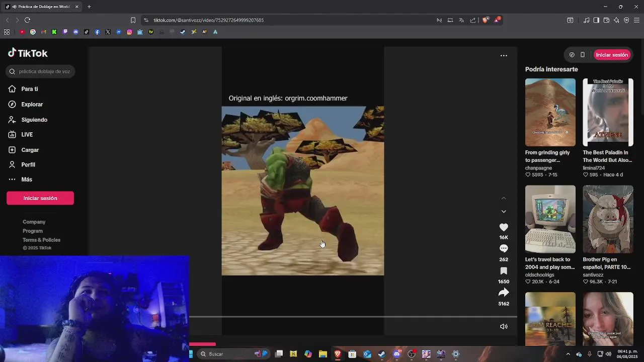
Task: Open the Brave Wallet icon
Action: 606,20
